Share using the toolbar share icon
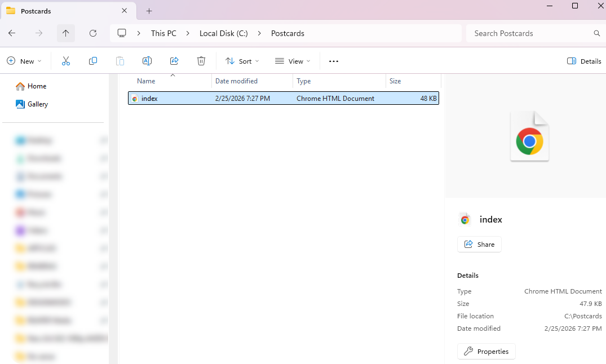 (x=174, y=61)
